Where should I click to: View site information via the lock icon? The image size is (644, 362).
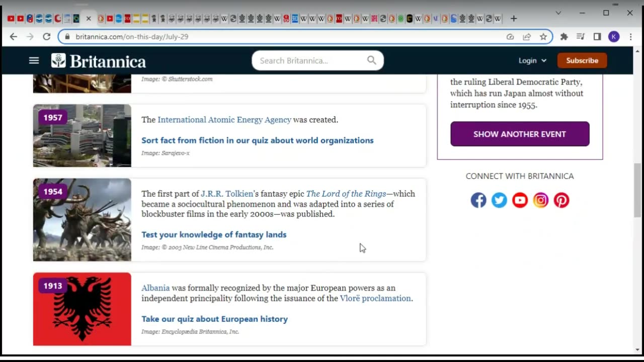tap(67, 37)
